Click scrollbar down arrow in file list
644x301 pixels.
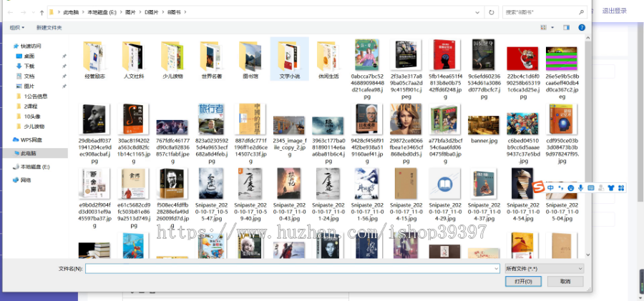(587, 255)
